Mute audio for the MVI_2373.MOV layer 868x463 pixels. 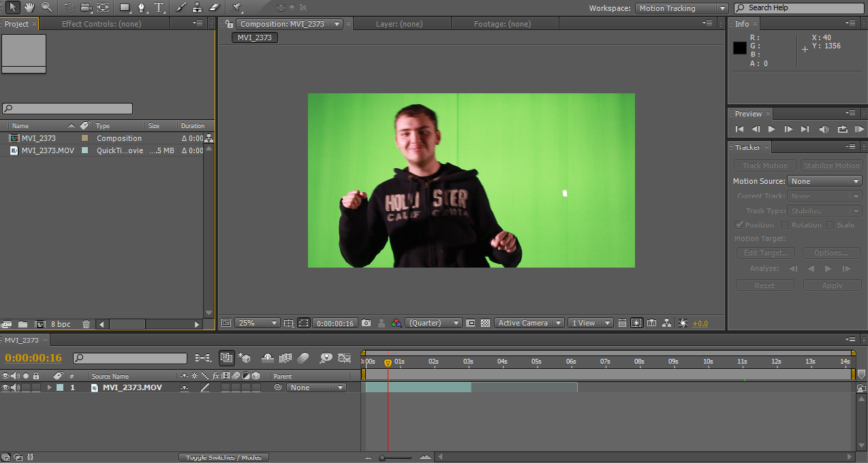[x=16, y=387]
